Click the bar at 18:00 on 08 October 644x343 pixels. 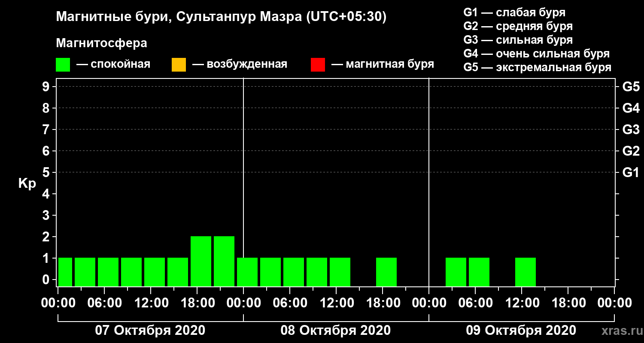386,272
